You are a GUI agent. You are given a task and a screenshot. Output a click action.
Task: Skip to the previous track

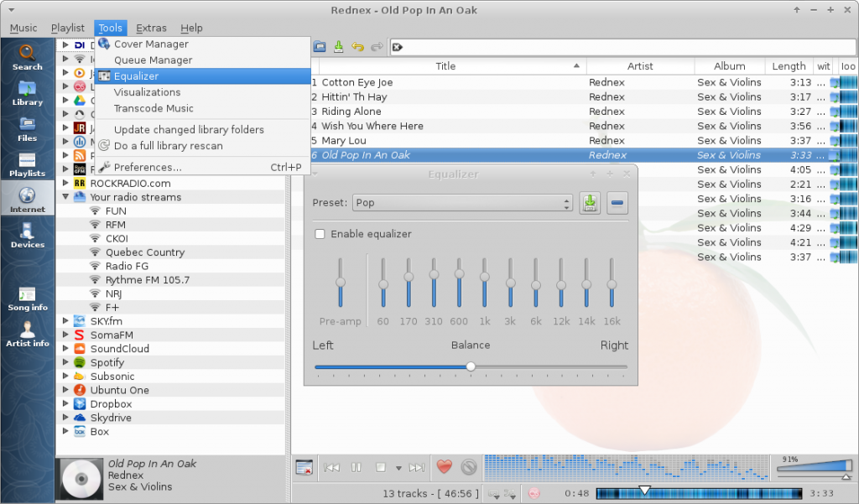click(331, 467)
